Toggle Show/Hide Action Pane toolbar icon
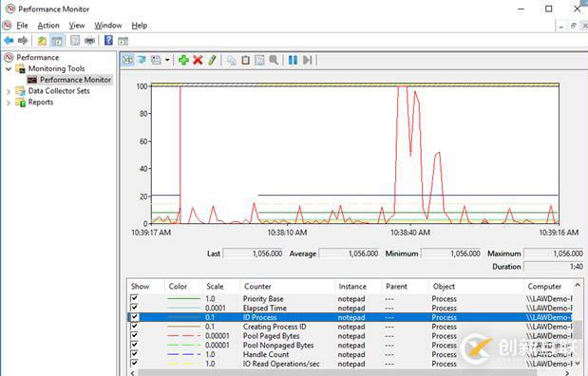 pyautogui.click(x=123, y=41)
